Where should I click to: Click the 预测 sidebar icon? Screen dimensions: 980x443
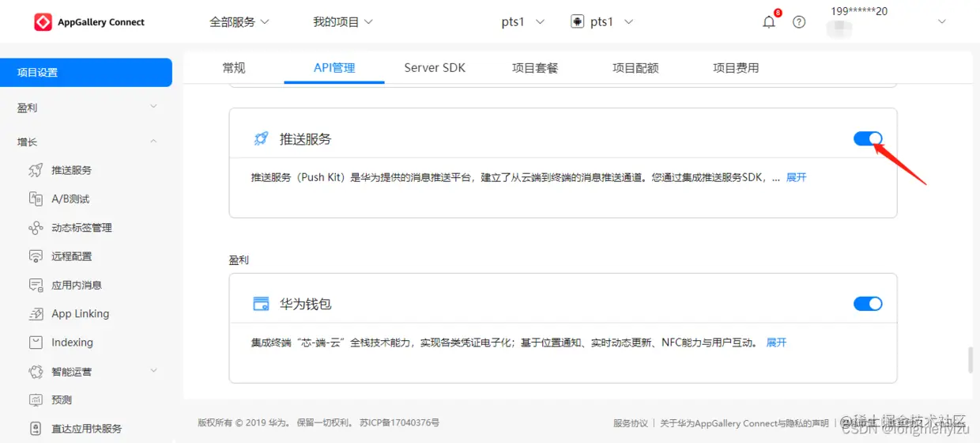tap(36, 400)
